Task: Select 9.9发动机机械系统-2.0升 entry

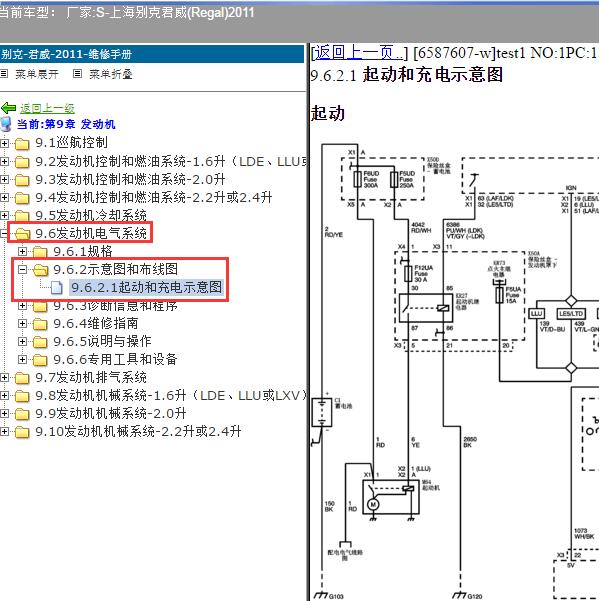Action: (x=111, y=414)
